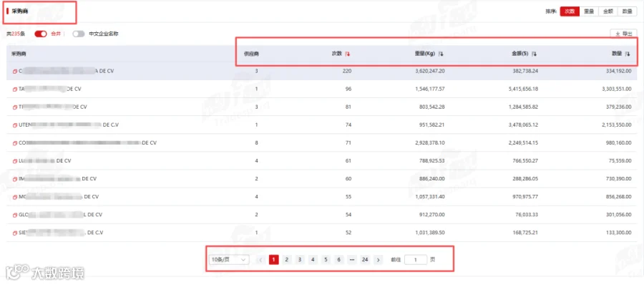
Task: Copy the SIE buyer company name
Action: click(15, 233)
